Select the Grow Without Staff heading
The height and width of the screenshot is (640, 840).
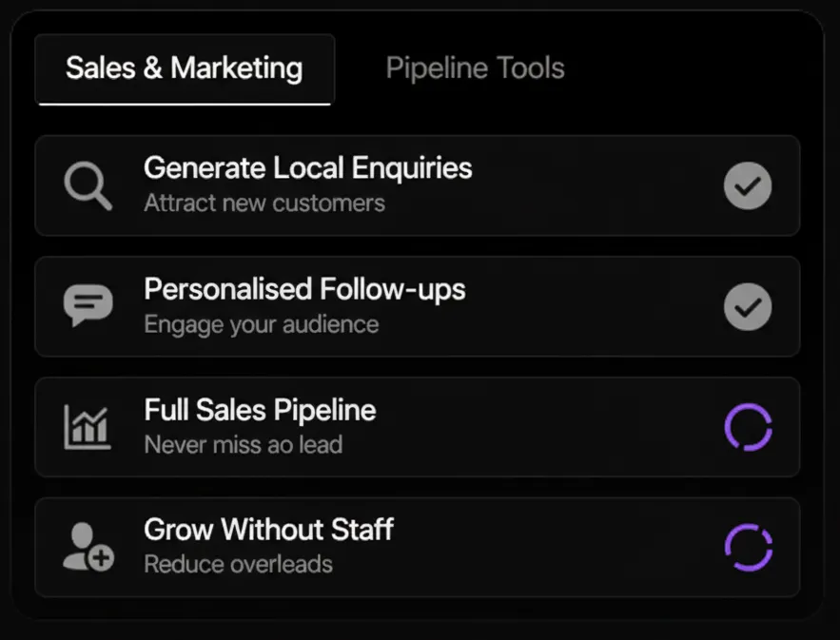(x=268, y=530)
